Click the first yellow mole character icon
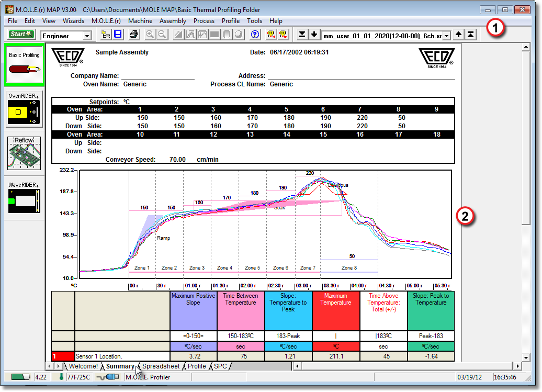The height and width of the screenshot is (392, 542). click(271, 35)
